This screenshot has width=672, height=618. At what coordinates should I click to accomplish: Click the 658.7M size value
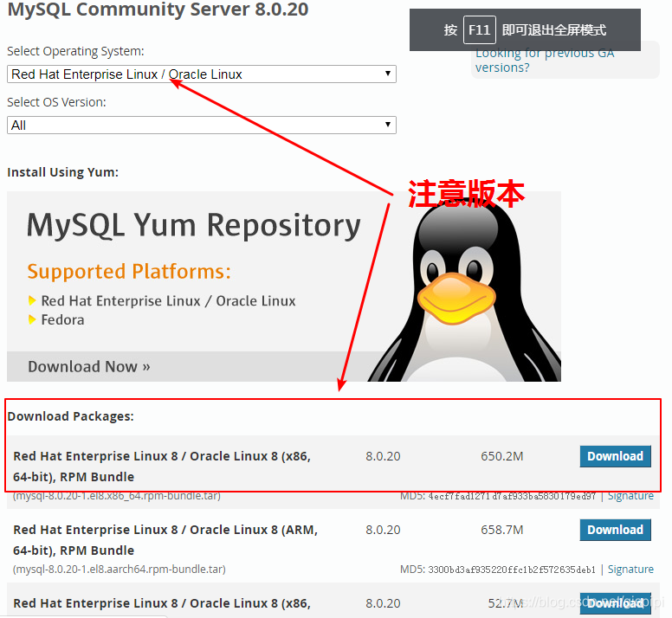502,531
